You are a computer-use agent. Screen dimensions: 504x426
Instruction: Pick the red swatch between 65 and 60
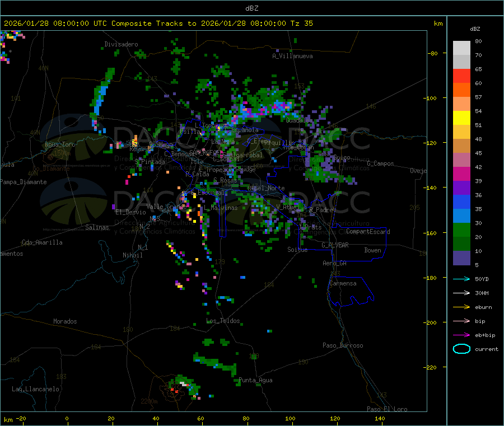pos(461,76)
